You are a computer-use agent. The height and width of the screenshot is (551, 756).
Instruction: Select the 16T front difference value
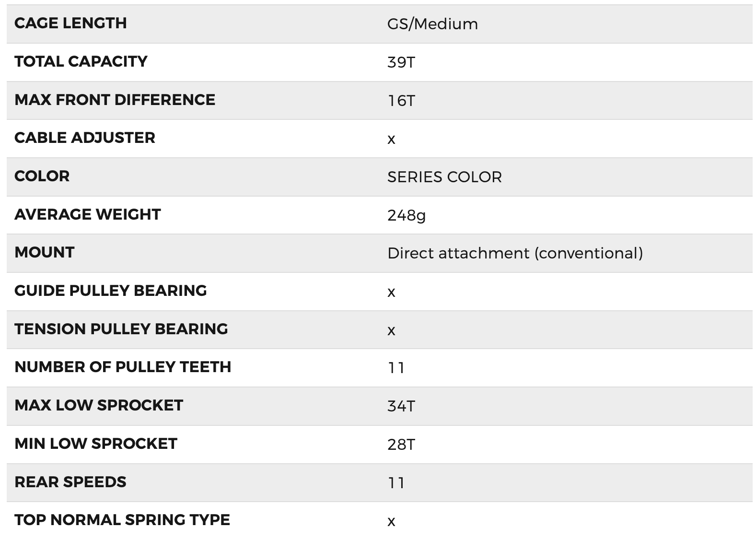click(x=401, y=101)
